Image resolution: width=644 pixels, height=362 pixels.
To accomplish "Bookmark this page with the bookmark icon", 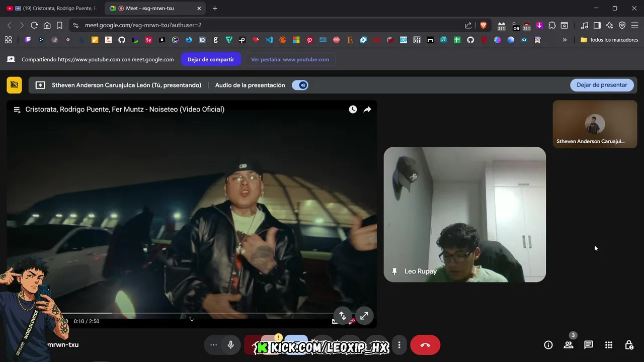I will click(x=59, y=25).
